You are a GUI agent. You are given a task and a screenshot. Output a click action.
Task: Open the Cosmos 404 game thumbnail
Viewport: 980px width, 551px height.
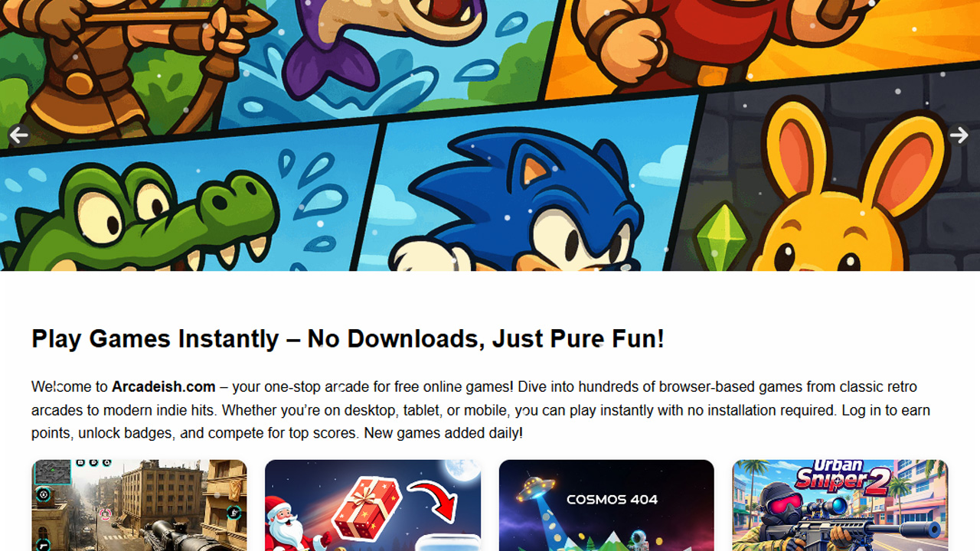coord(606,505)
